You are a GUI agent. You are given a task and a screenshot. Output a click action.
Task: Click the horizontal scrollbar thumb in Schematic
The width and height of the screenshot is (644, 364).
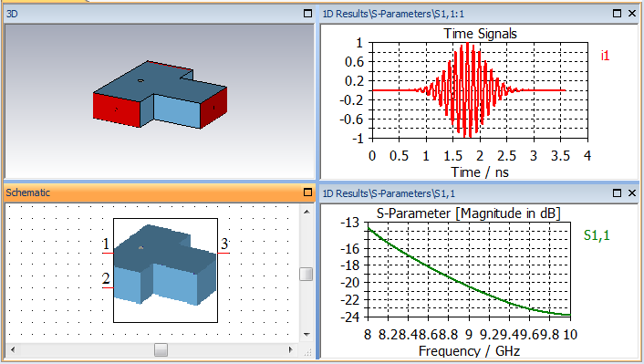pos(161,350)
